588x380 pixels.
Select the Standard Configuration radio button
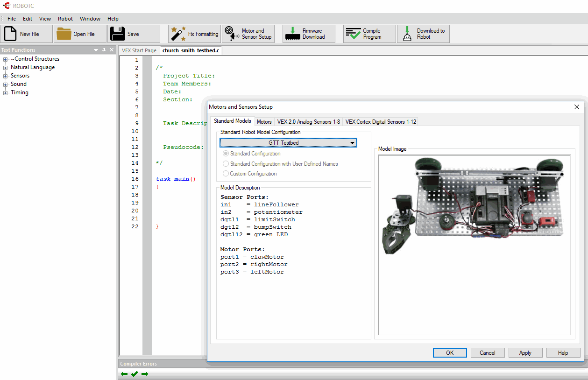point(226,154)
